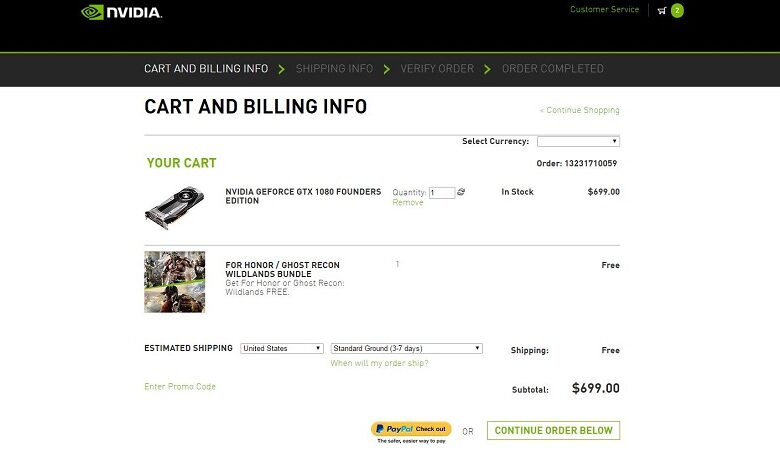Click the GTX 1080 product thumbnail
The width and height of the screenshot is (780, 450).
click(x=175, y=207)
